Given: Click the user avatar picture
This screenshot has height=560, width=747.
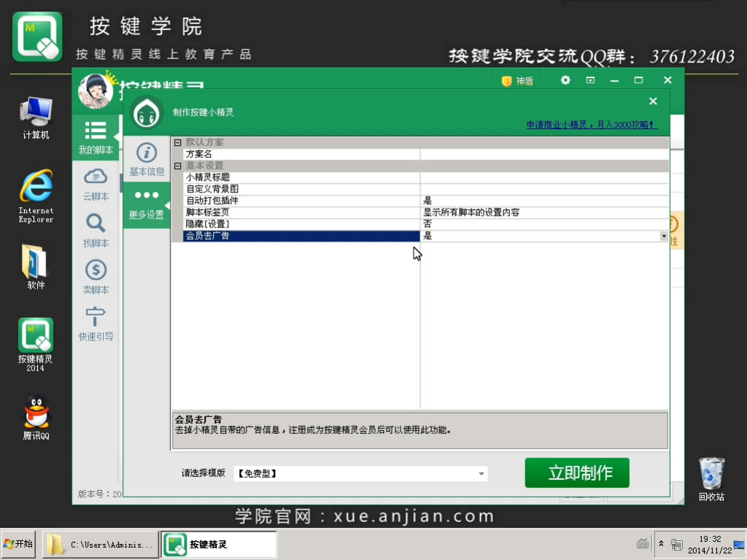Looking at the screenshot, I should [96, 90].
